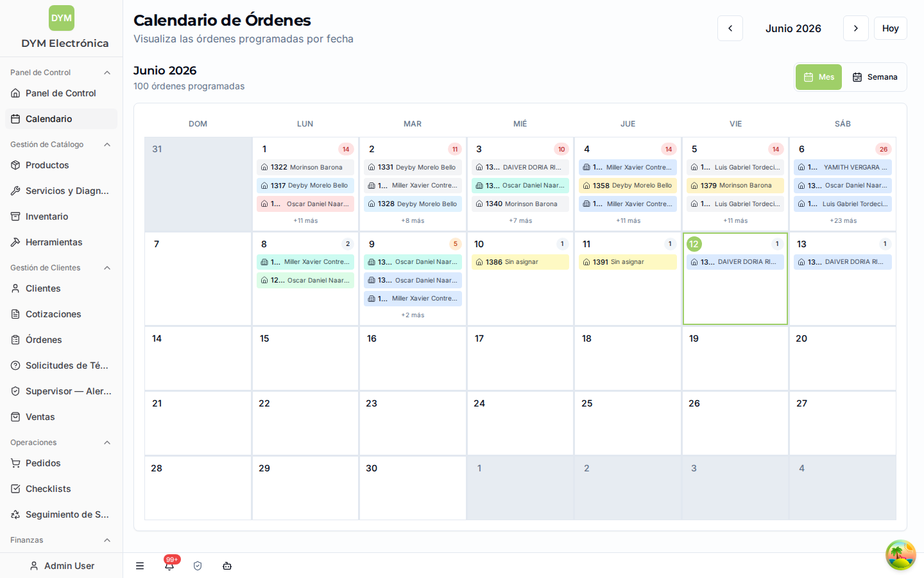Click the beach palm tree avatar icon
Screen dimensions: 924x578
tap(901, 555)
